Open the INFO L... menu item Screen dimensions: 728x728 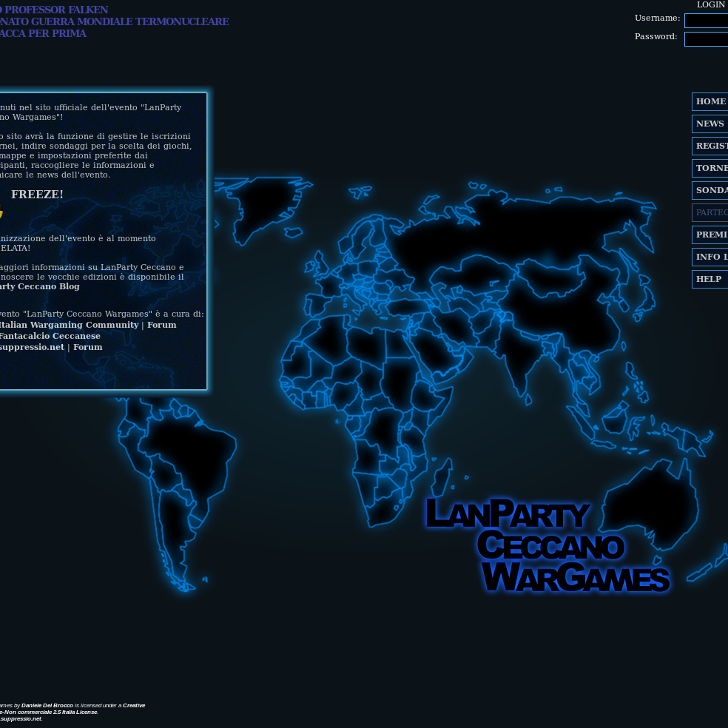710,257
